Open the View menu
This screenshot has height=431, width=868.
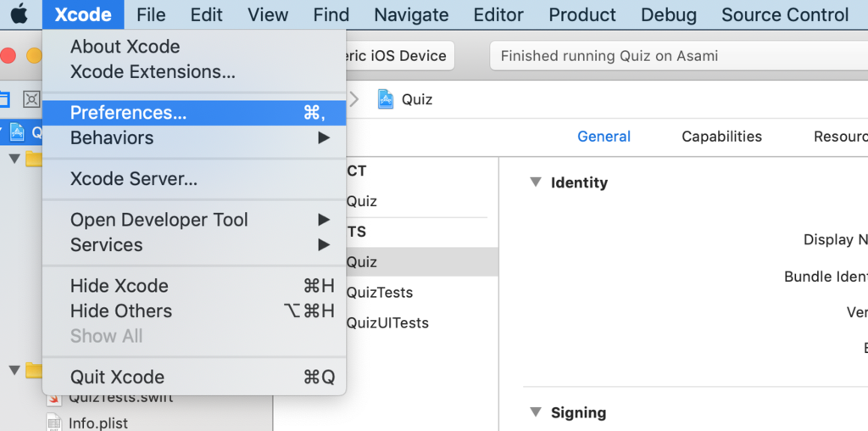(x=268, y=14)
